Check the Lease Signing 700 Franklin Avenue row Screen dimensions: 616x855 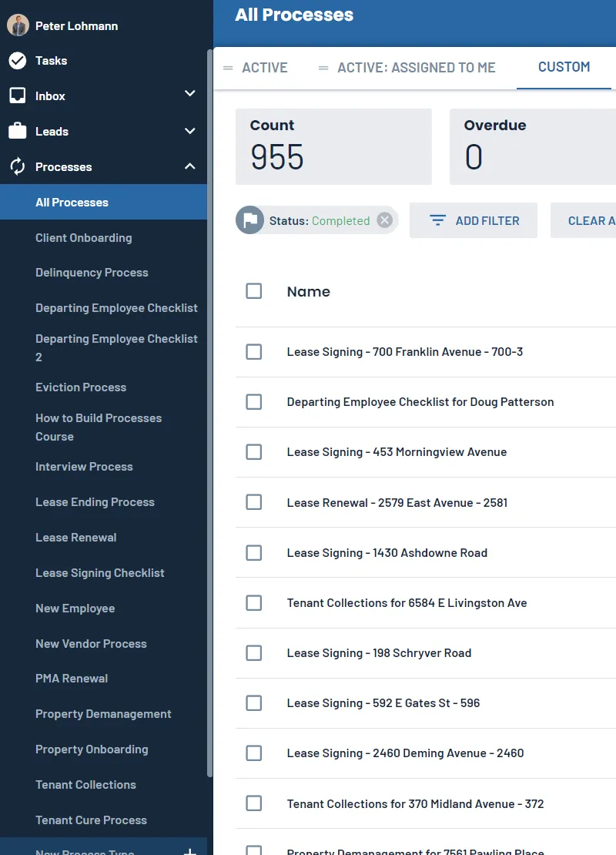(253, 352)
